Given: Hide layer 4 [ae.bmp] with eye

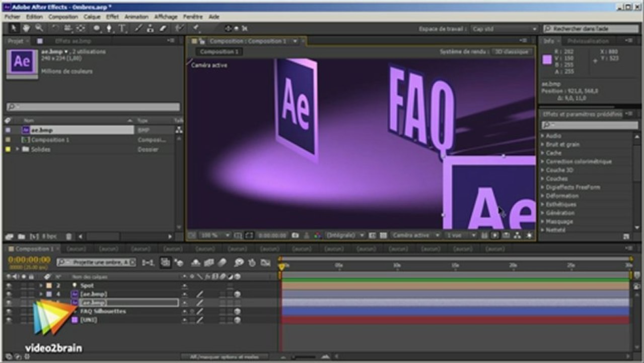Looking at the screenshot, I should (x=9, y=294).
